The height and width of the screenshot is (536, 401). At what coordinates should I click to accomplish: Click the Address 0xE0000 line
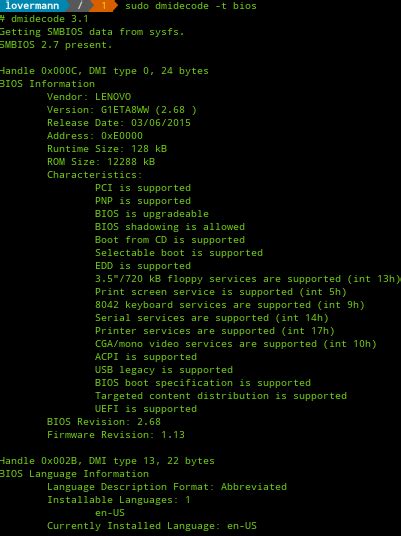click(95, 136)
